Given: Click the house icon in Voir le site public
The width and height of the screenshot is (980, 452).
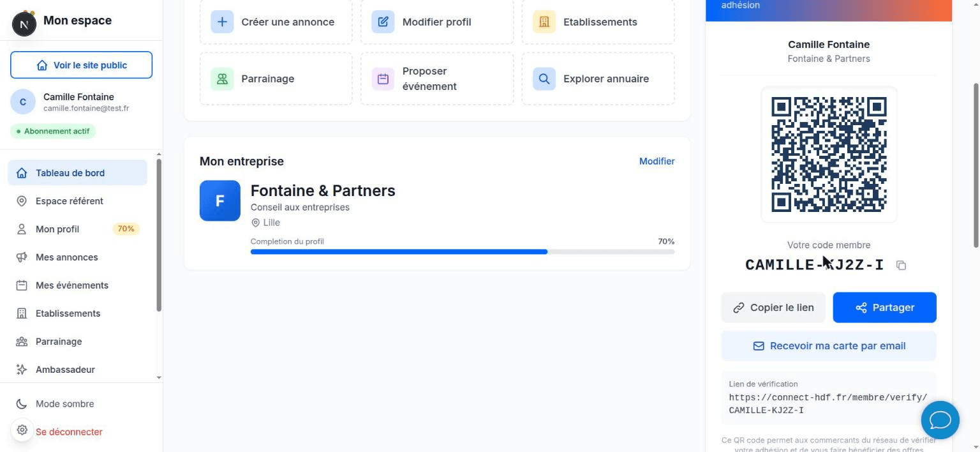Looking at the screenshot, I should (x=42, y=65).
